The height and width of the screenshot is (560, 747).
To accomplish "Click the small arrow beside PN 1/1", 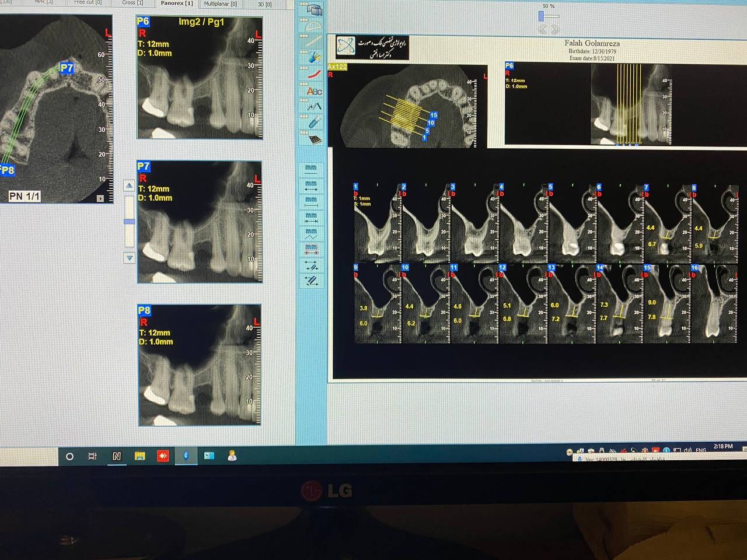I will click(x=100, y=198).
